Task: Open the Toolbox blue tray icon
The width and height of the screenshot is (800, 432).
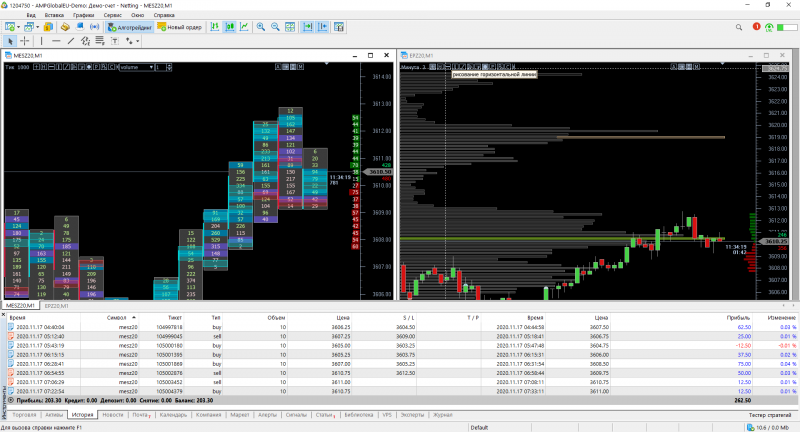Action: pos(80,27)
